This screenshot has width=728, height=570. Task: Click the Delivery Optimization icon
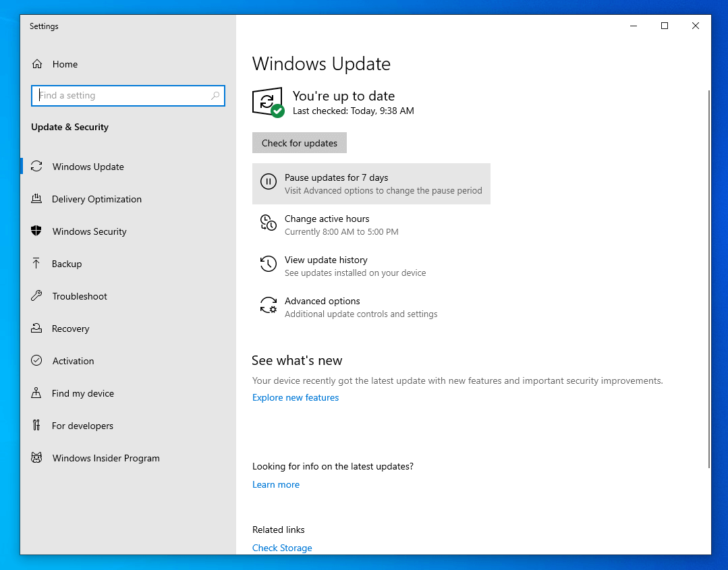point(36,199)
